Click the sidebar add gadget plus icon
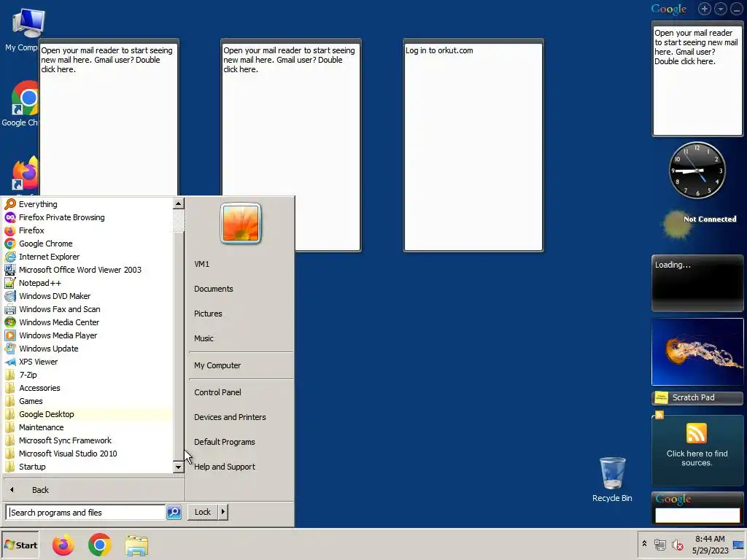The image size is (747, 560). click(x=705, y=9)
